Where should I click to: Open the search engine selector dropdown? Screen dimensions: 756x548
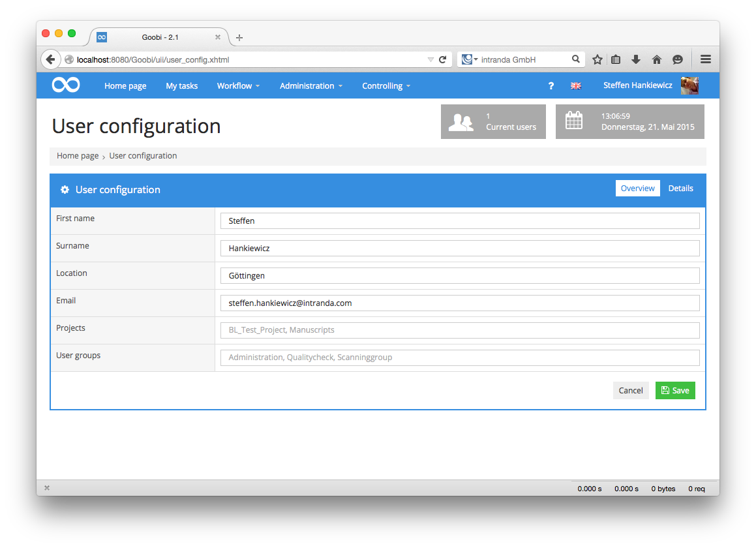470,59
